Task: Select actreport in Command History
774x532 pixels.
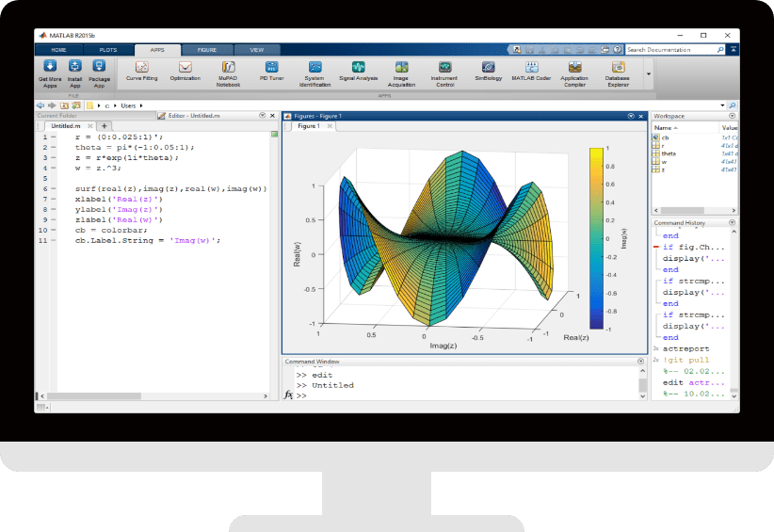Action: pos(685,348)
